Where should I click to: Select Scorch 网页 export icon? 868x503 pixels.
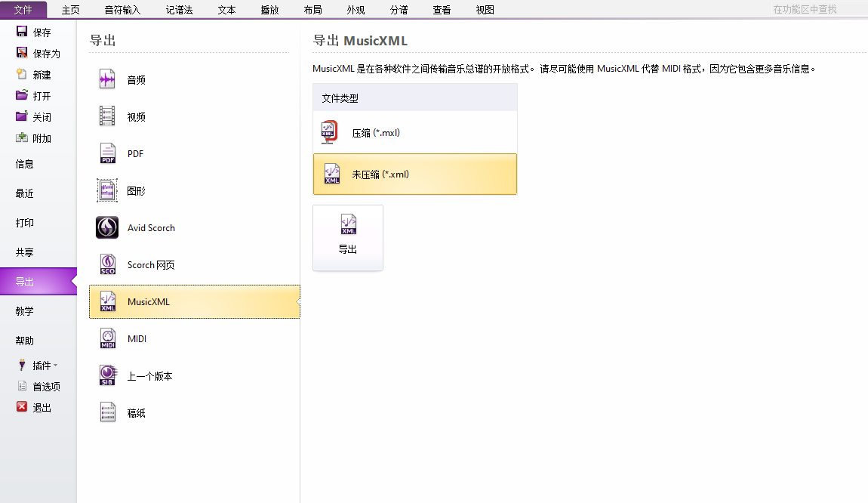[107, 264]
